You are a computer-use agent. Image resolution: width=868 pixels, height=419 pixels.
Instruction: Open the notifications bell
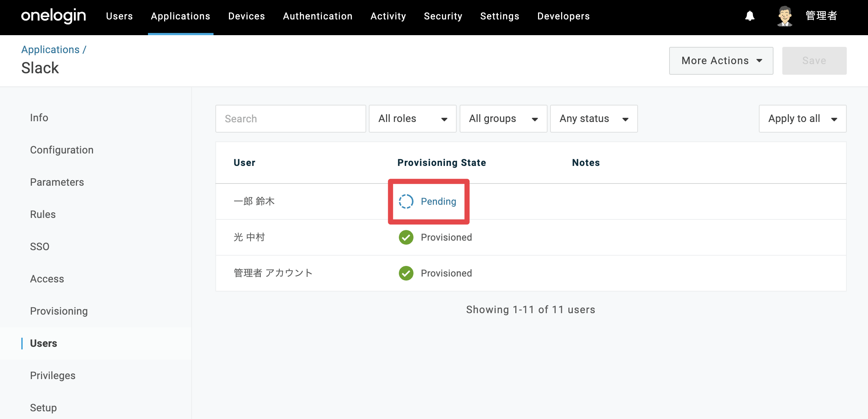click(750, 16)
